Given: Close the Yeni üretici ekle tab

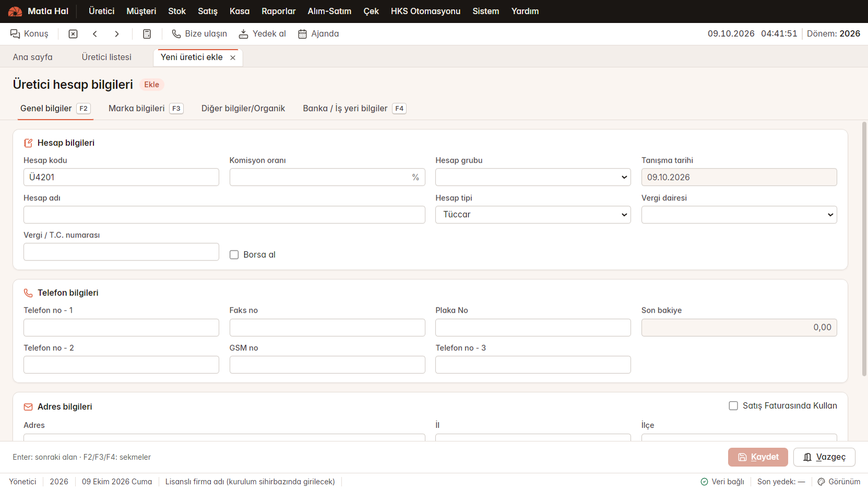Looking at the screenshot, I should (233, 57).
